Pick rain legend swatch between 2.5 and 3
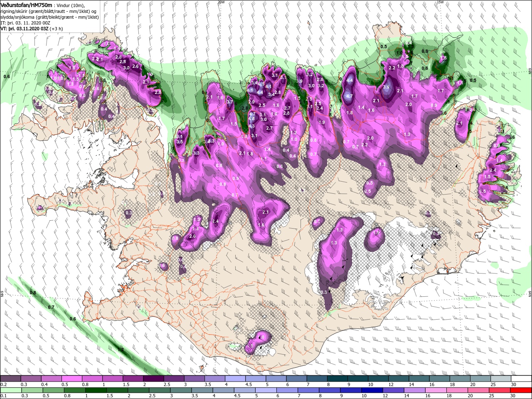 160,390
